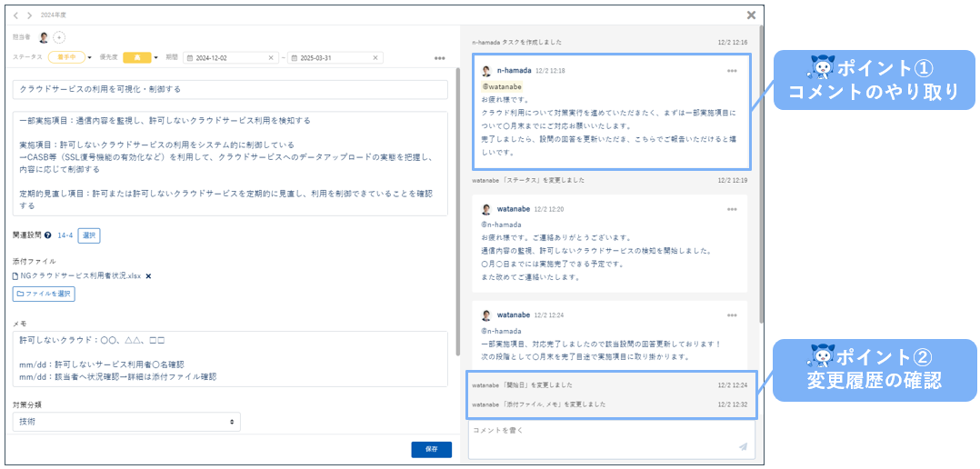Open the ステータス dropdown showing 着手中
Image resolution: width=980 pixels, height=469 pixels.
70,57
